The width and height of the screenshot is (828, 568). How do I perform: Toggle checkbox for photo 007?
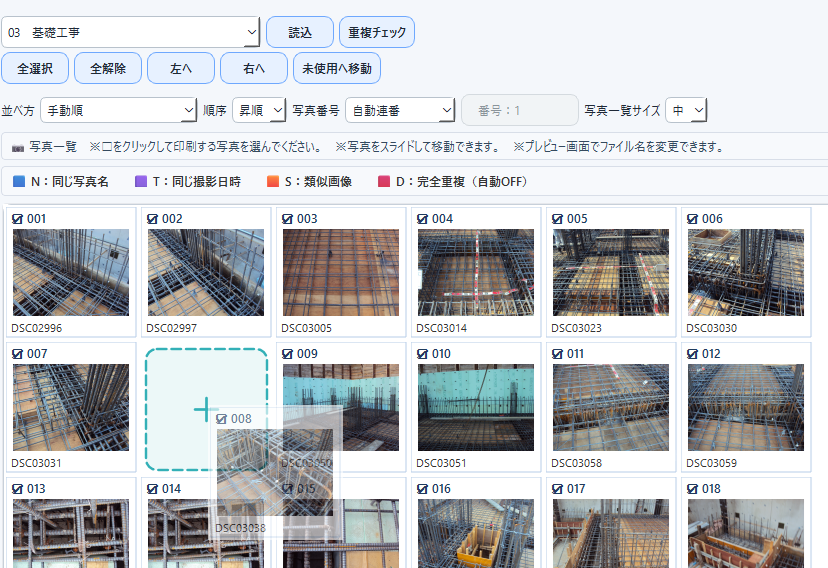17,354
